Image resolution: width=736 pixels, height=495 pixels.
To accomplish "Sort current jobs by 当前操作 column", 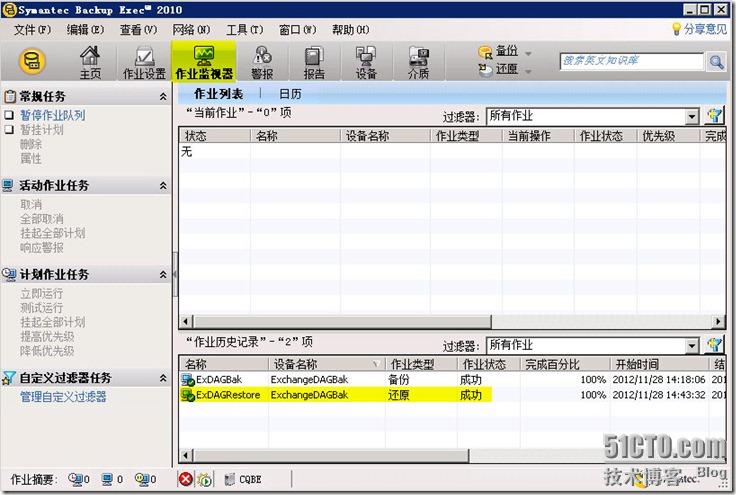I will [x=538, y=136].
